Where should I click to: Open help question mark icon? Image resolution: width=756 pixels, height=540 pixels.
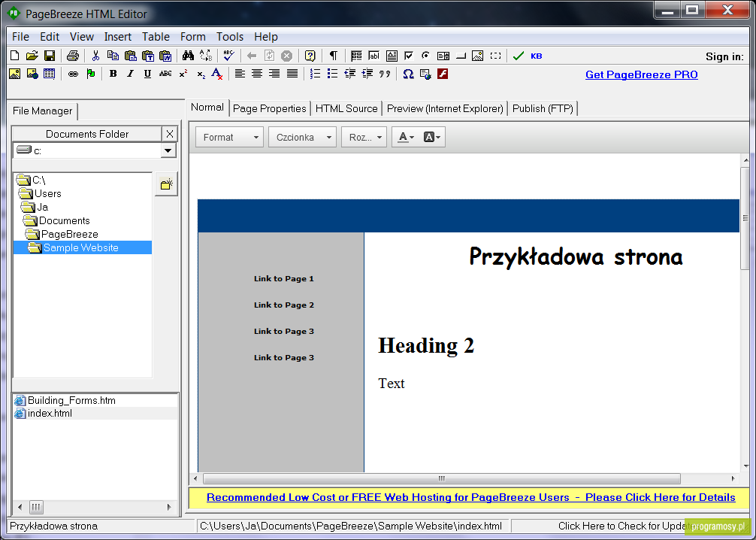click(x=310, y=56)
